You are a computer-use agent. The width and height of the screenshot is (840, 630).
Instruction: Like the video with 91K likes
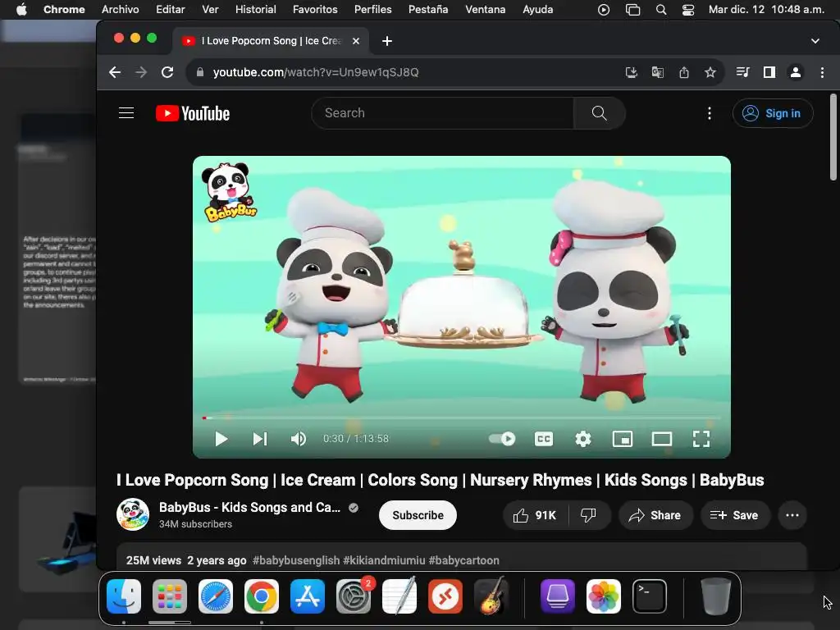(x=535, y=515)
